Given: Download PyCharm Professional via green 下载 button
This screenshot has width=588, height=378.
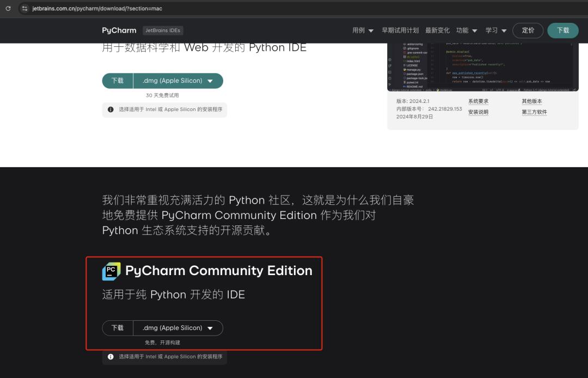Looking at the screenshot, I should click(118, 81).
